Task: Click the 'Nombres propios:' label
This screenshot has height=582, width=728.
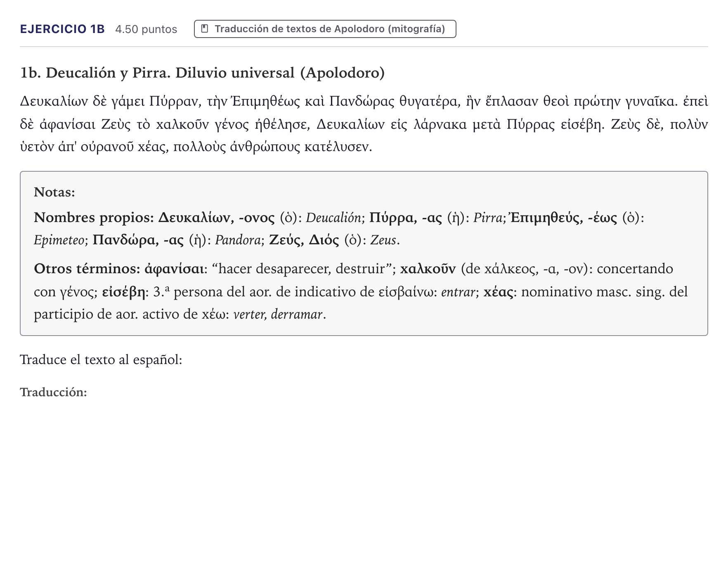Action: pyautogui.click(x=94, y=218)
